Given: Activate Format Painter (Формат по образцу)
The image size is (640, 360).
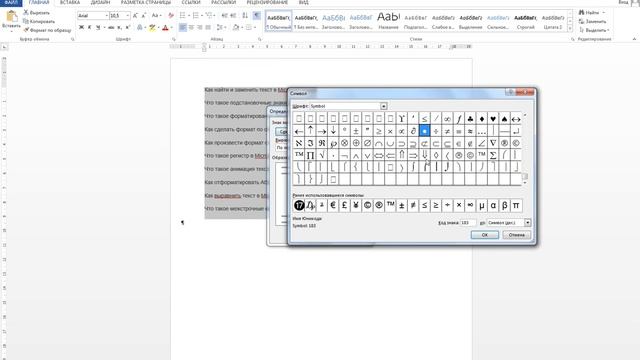Looking at the screenshot, I should [x=47, y=30].
